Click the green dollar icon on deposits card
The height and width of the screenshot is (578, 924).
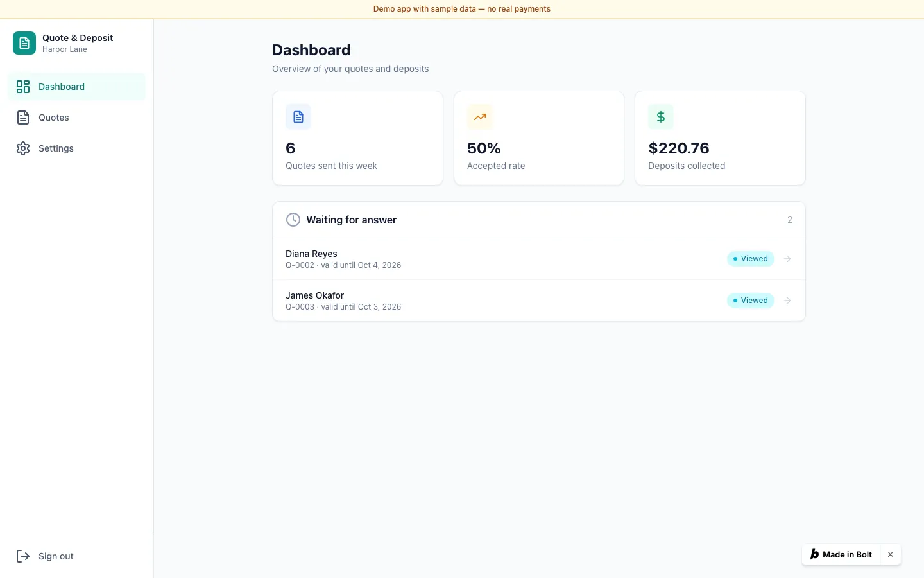(x=661, y=117)
